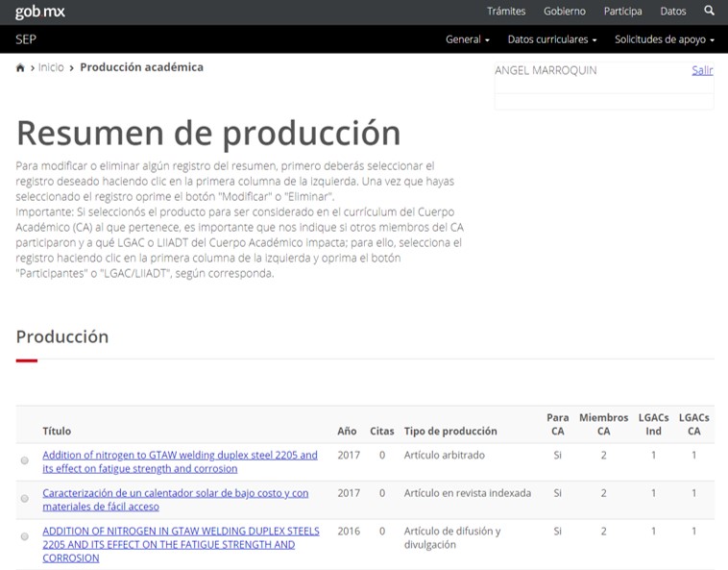Image resolution: width=728 pixels, height=570 pixels.
Task: Go to Trámites in top bar
Action: (506, 12)
